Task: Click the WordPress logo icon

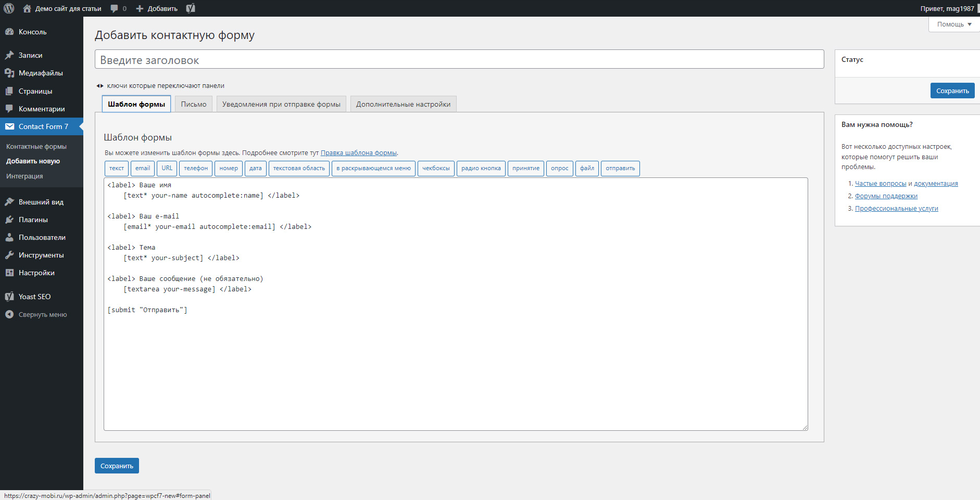Action: 9,8
